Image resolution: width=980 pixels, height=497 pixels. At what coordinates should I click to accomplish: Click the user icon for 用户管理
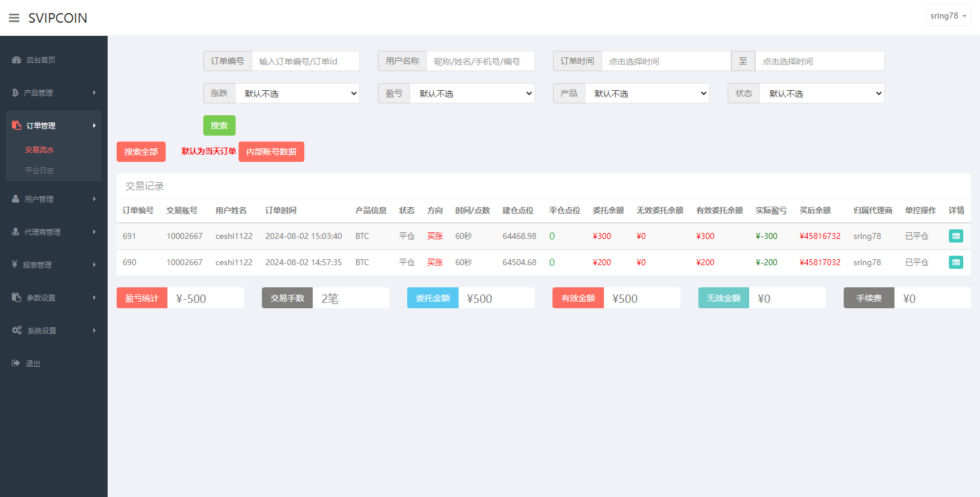tap(16, 199)
